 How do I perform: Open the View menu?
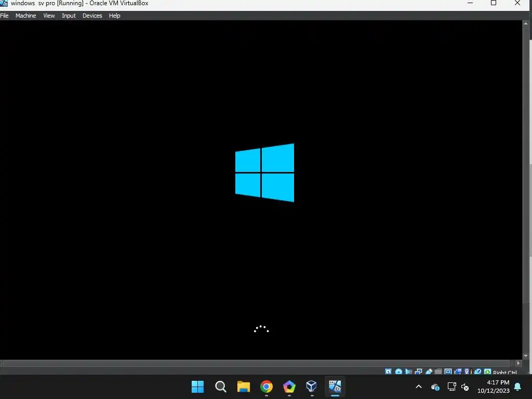point(49,16)
